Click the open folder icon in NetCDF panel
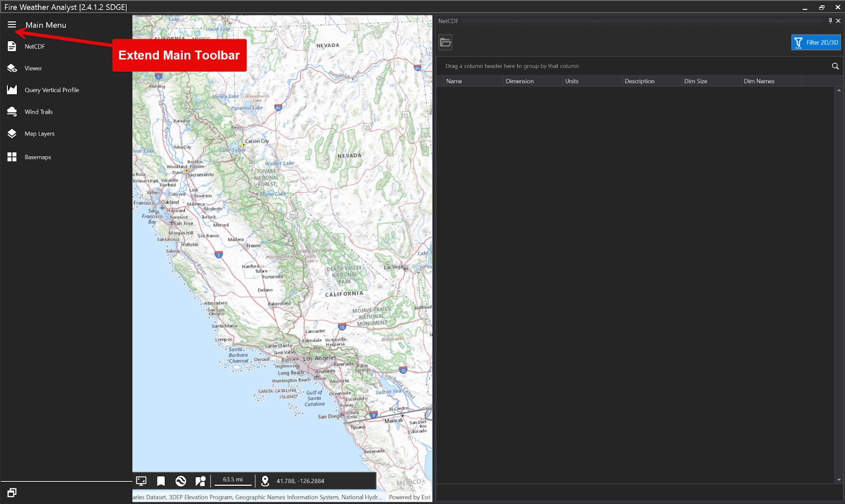845x504 pixels. [x=445, y=42]
